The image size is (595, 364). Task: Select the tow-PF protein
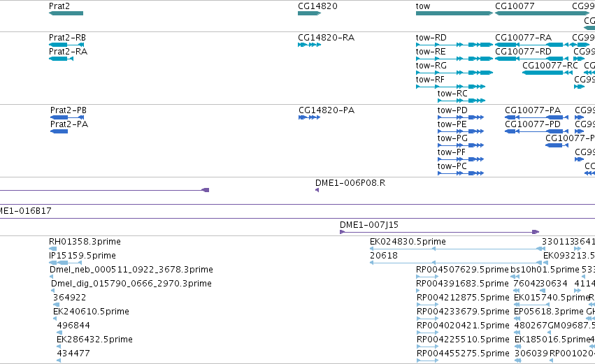point(461,159)
